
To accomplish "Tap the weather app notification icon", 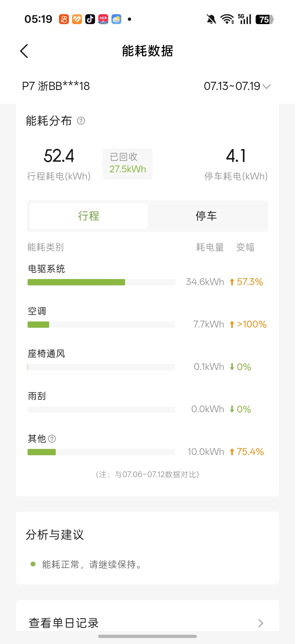I will (x=116, y=19).
